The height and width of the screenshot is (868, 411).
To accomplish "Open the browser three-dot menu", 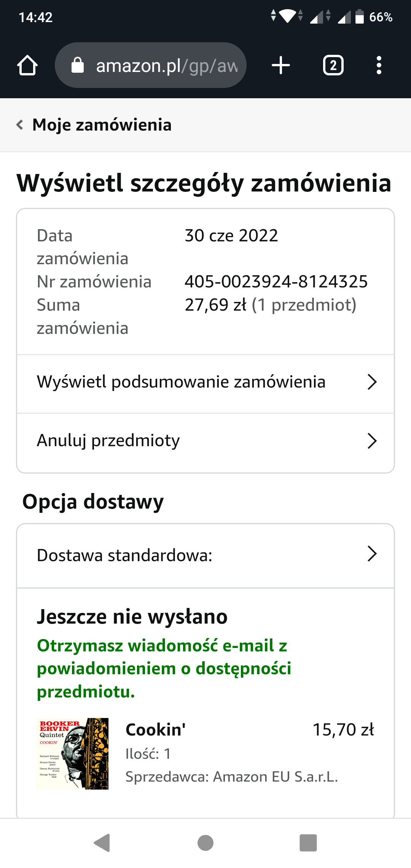I will [x=379, y=65].
